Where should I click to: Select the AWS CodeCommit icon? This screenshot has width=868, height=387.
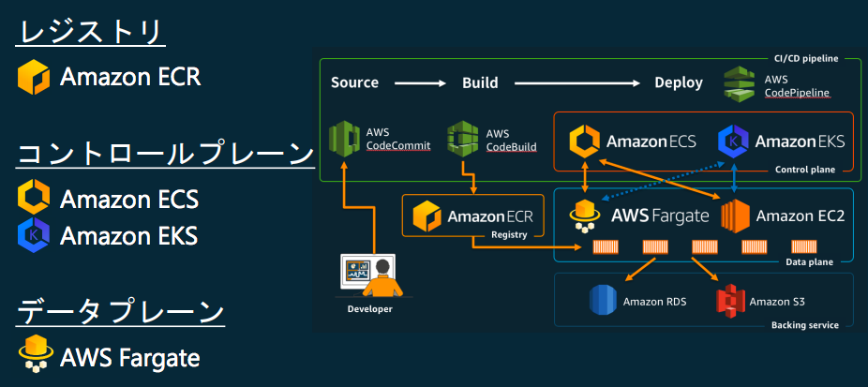[344, 140]
